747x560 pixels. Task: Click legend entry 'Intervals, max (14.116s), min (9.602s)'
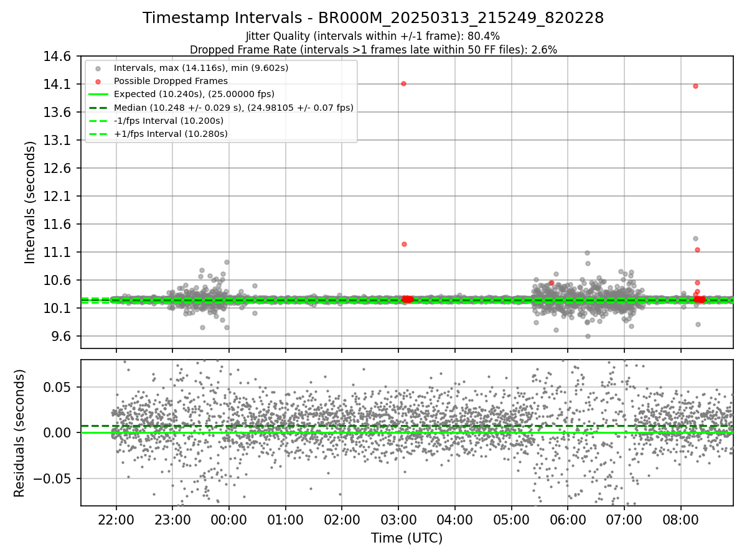[201, 68]
